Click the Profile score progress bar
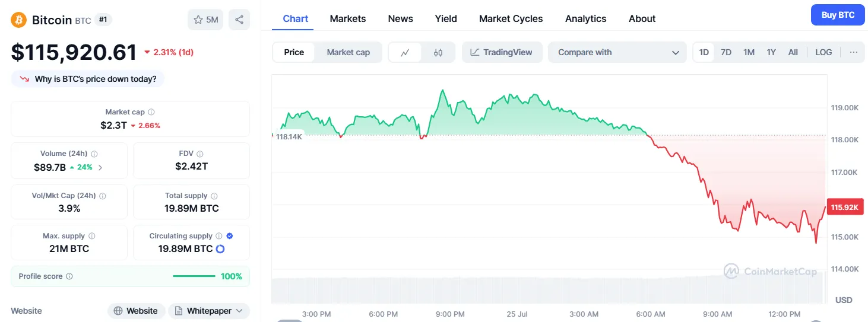Image resolution: width=868 pixels, height=322 pixels. point(194,276)
